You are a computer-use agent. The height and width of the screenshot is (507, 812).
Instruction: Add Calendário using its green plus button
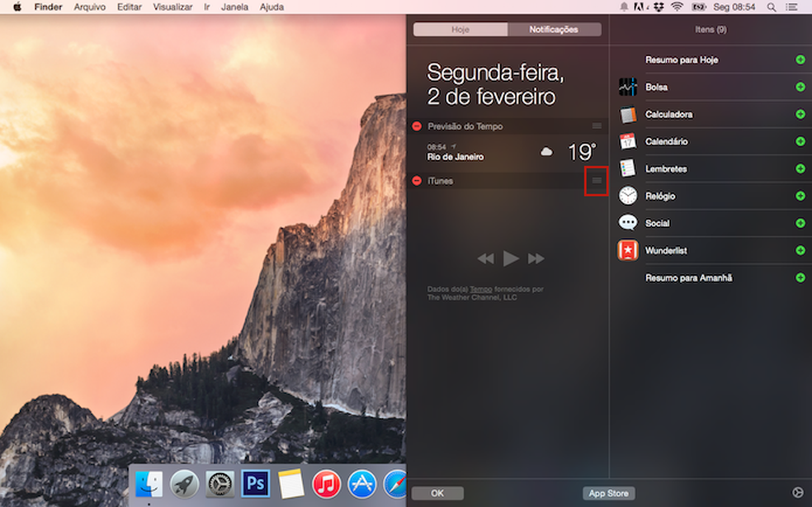click(x=800, y=141)
